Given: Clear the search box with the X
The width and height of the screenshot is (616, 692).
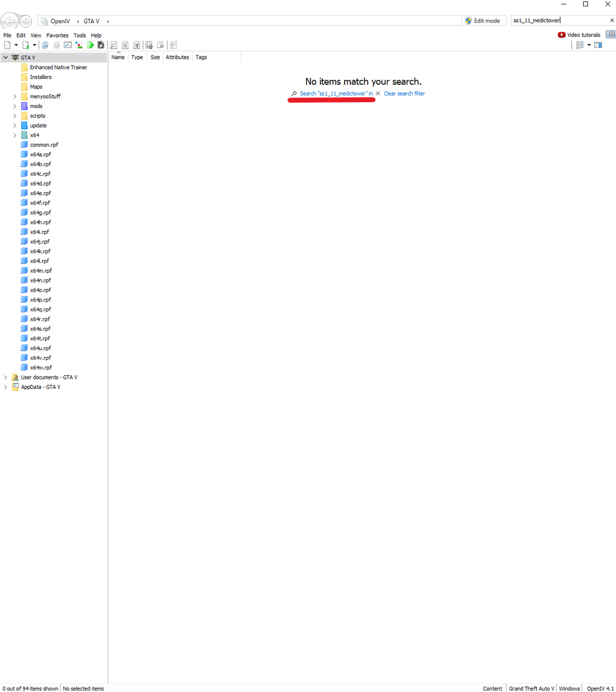Looking at the screenshot, I should 612,21.
